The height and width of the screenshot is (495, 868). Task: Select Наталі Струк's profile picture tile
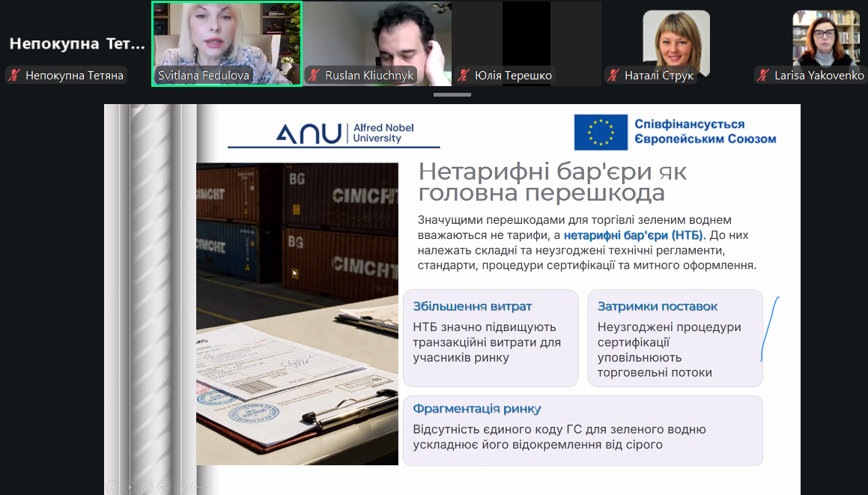click(x=676, y=37)
